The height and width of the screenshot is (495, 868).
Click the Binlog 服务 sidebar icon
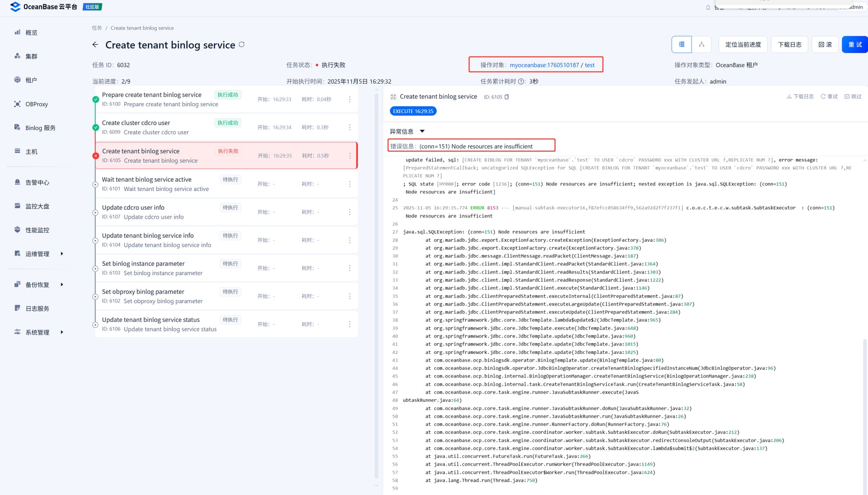pyautogui.click(x=17, y=127)
